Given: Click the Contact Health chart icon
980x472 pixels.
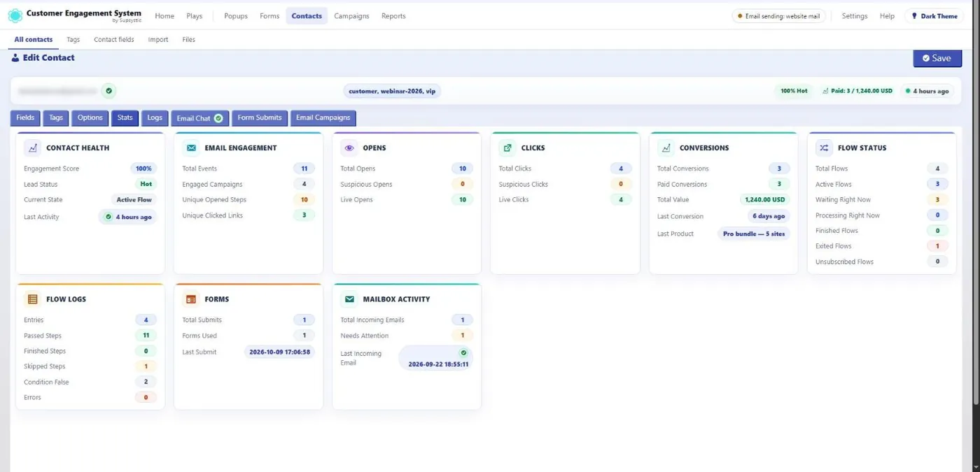Looking at the screenshot, I should pos(32,148).
